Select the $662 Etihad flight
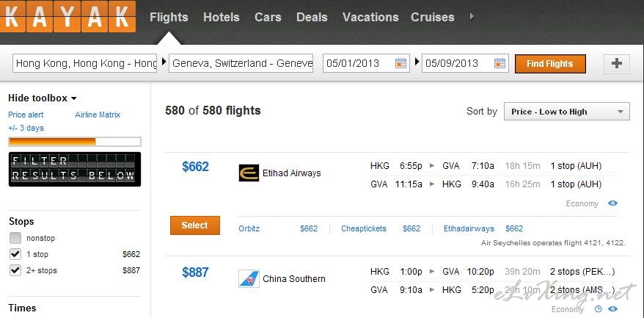 click(194, 225)
